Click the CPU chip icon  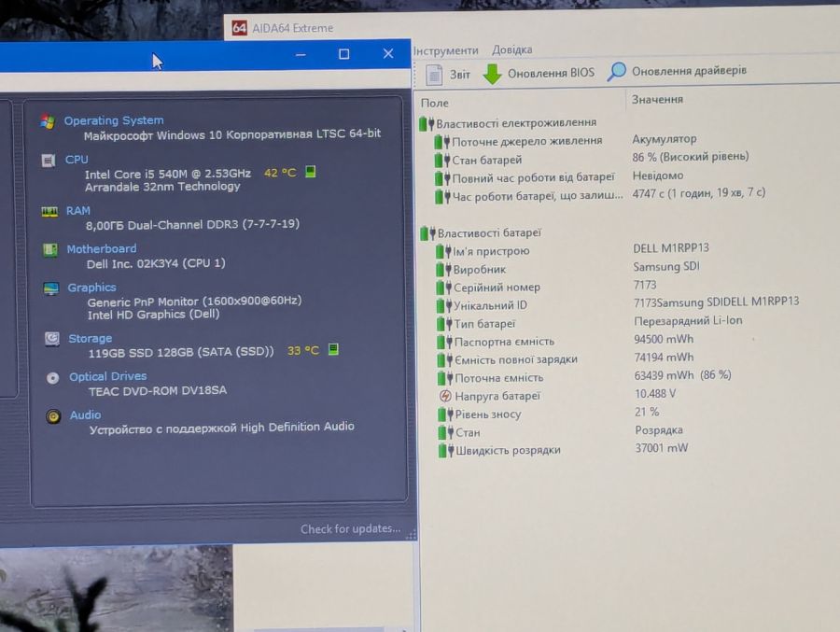(49, 161)
